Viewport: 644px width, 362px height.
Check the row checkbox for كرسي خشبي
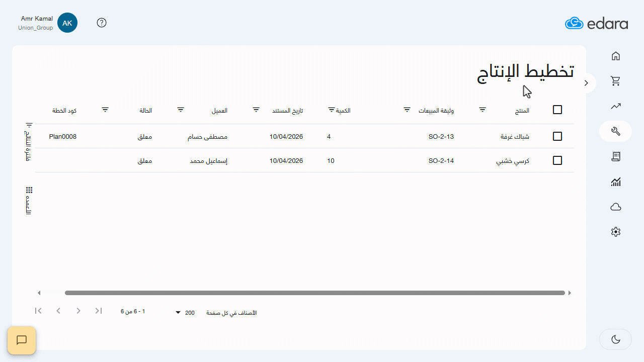coord(557,160)
